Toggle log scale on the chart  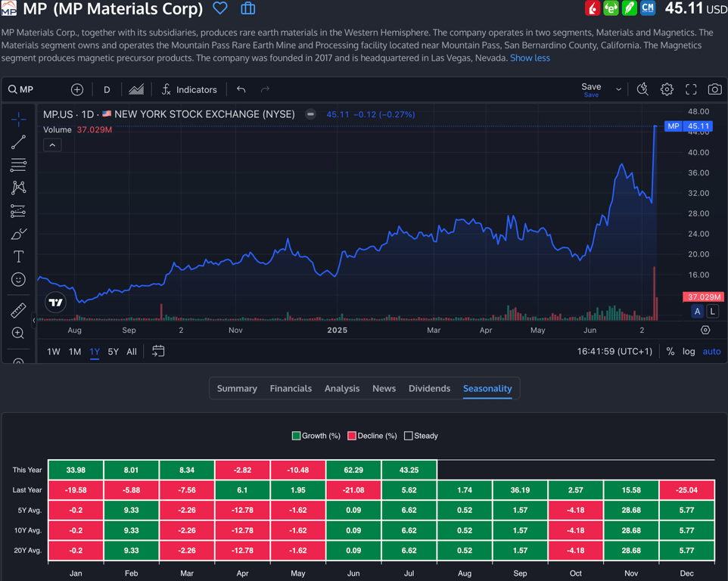(x=689, y=351)
